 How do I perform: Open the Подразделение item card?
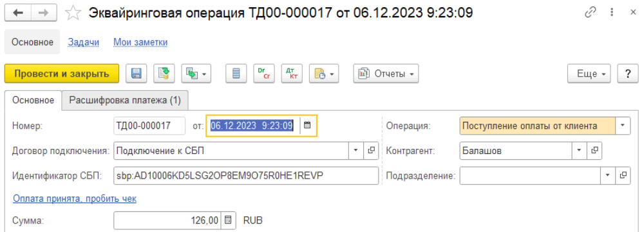tap(623, 176)
